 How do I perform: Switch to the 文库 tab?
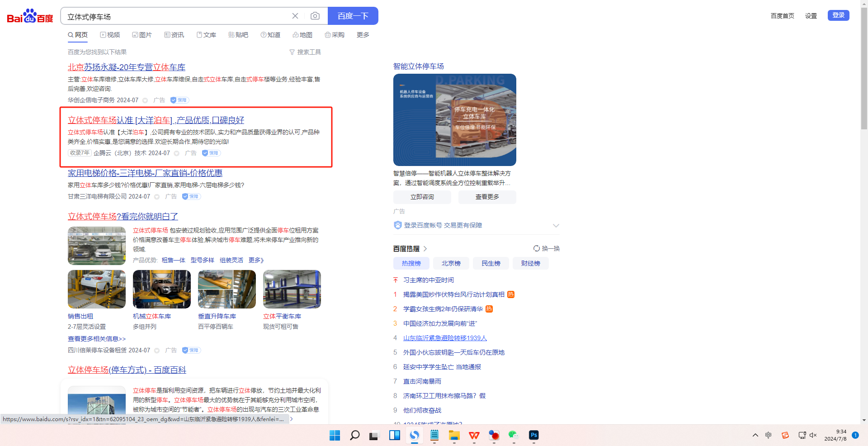click(x=206, y=35)
